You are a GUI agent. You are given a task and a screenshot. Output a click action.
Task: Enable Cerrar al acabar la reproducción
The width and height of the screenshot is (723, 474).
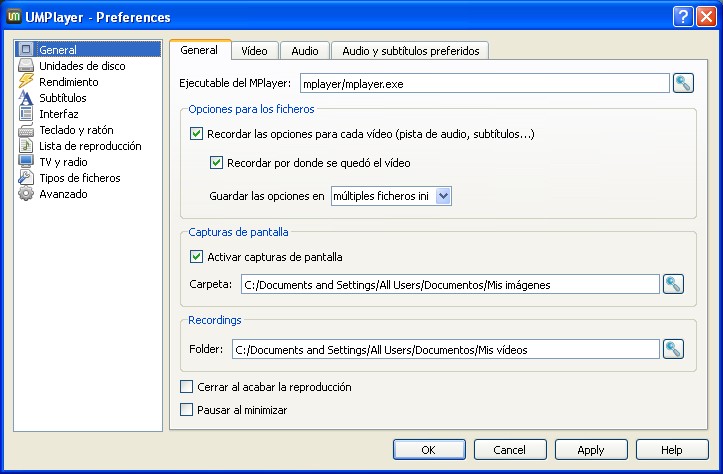(x=186, y=386)
